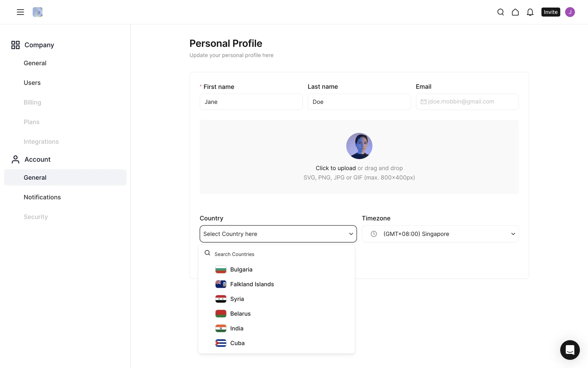Open notifications bell icon
The image size is (588, 368).
pyautogui.click(x=530, y=12)
